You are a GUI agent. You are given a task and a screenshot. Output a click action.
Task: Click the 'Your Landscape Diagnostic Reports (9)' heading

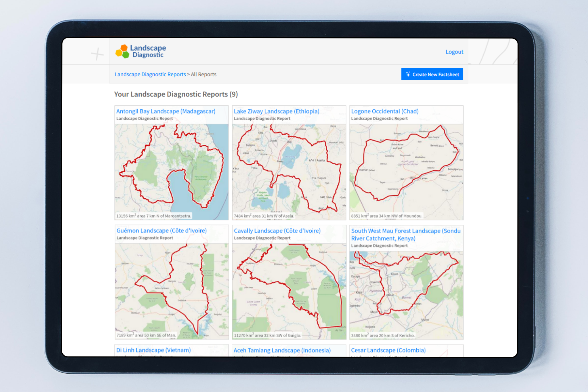176,94
